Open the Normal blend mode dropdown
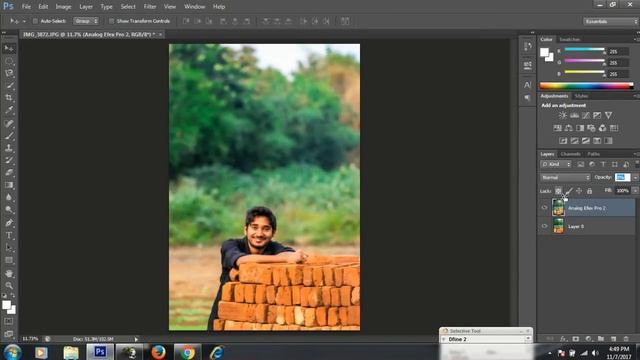This screenshot has height=360, width=640. (565, 178)
